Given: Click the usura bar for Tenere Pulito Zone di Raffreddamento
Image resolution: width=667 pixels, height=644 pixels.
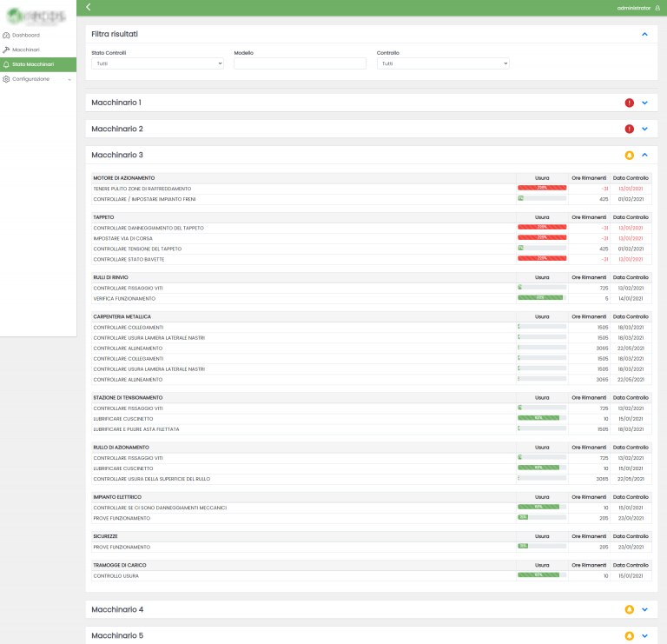Looking at the screenshot, I should [542, 188].
